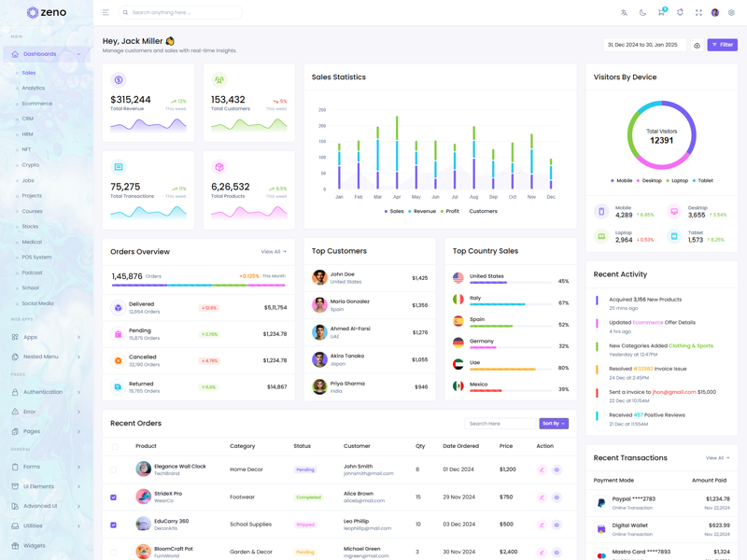This screenshot has width=747, height=560.
Task: Click edit icon for Elegance Wall Clock
Action: (542, 470)
